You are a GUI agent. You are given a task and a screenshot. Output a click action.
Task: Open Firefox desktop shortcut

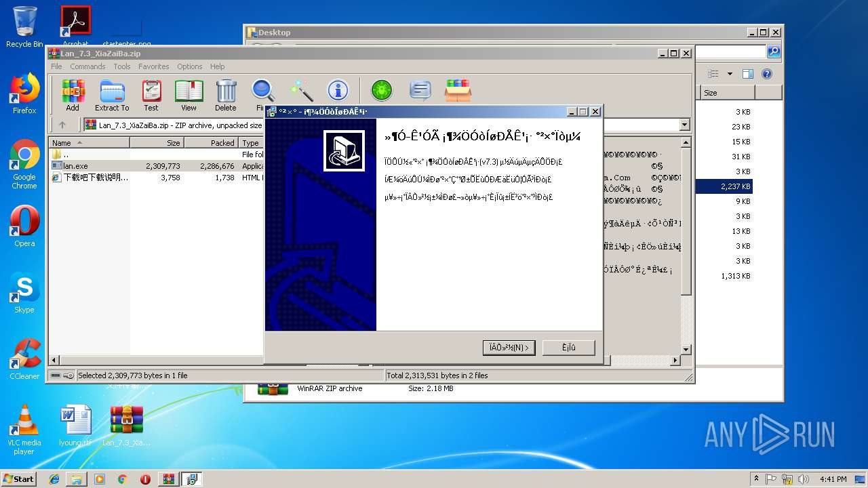[x=24, y=94]
